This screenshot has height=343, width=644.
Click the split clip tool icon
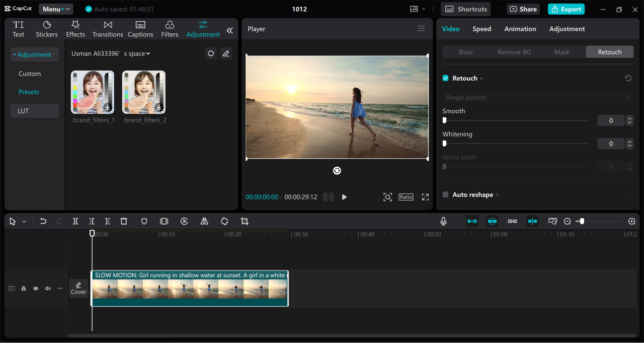pos(75,221)
